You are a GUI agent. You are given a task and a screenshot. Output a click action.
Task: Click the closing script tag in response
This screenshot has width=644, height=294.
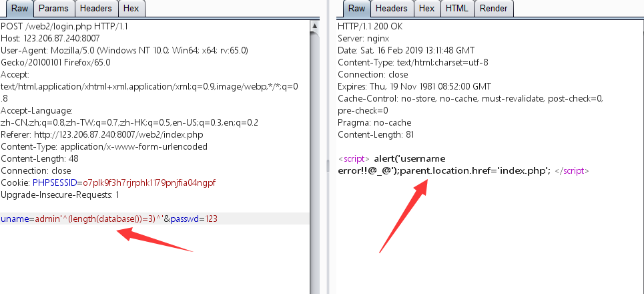572,171
